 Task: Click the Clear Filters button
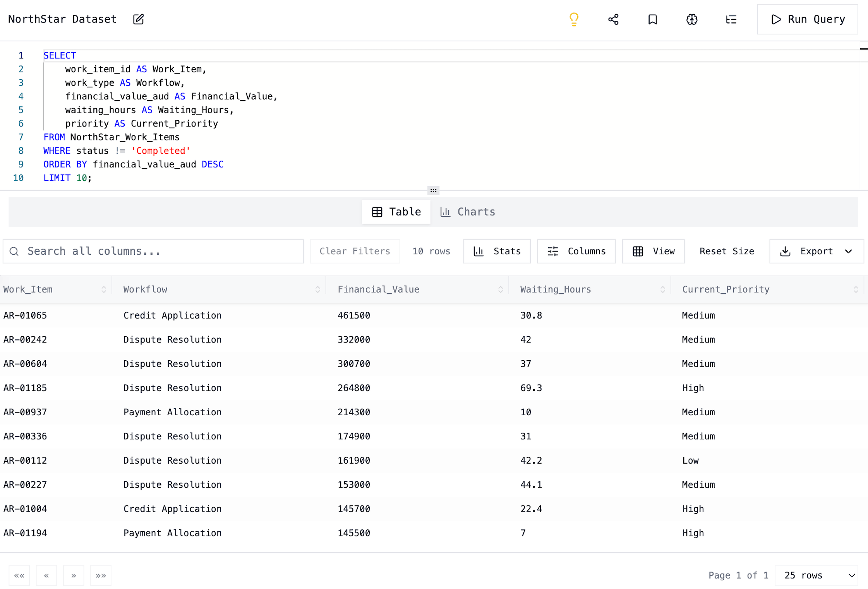(355, 252)
